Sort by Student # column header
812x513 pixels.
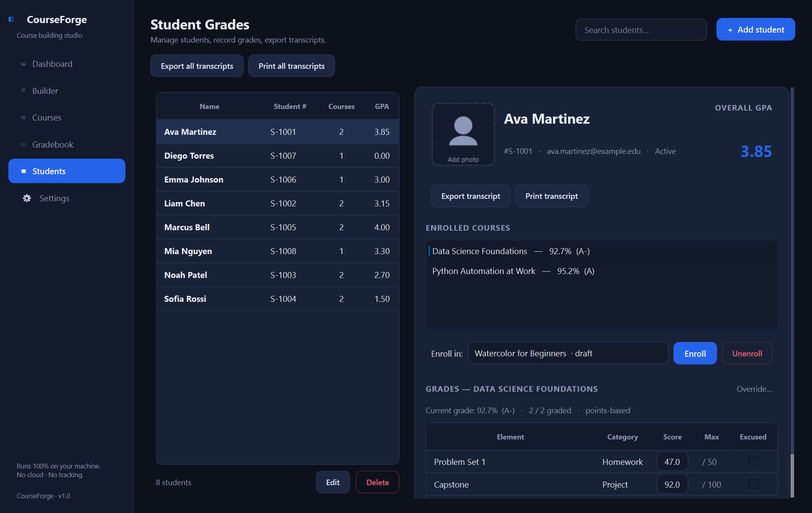tap(290, 107)
